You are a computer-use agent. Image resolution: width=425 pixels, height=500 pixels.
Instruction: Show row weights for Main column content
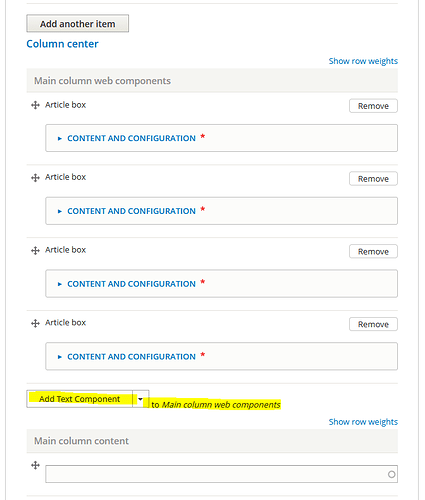pyautogui.click(x=363, y=422)
